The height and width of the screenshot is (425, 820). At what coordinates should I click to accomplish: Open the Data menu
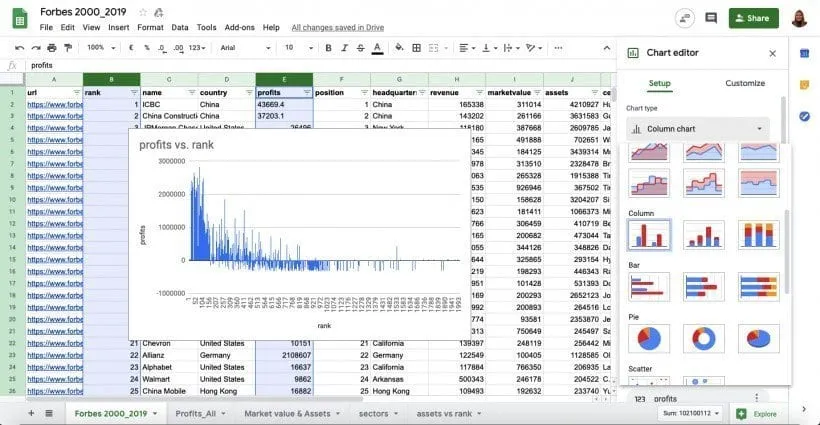click(x=180, y=27)
